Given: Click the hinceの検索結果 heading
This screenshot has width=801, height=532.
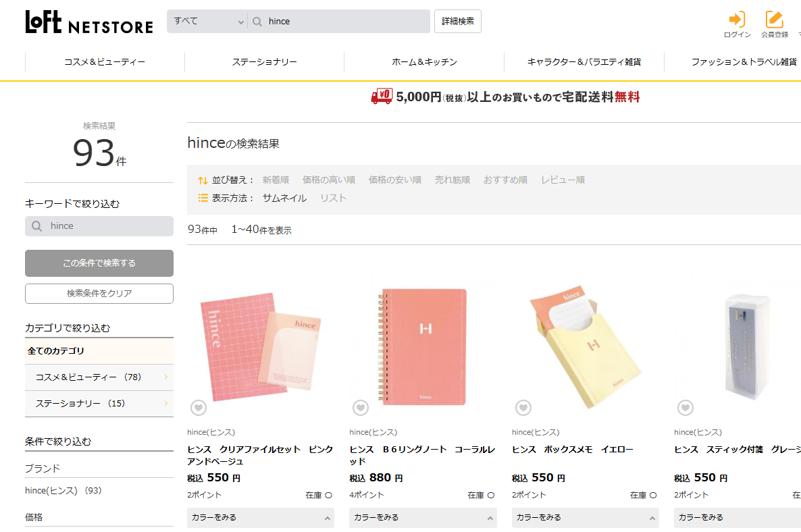Looking at the screenshot, I should [x=234, y=143].
